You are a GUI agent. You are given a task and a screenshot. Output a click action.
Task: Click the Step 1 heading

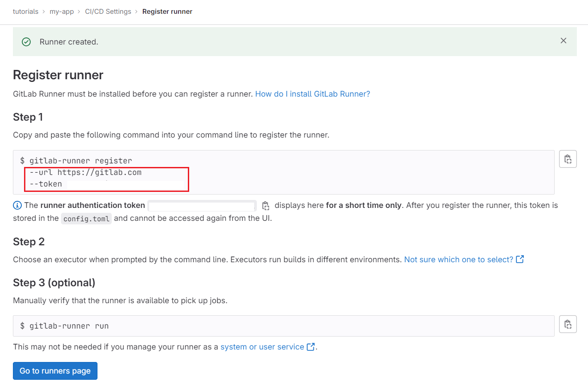point(28,117)
